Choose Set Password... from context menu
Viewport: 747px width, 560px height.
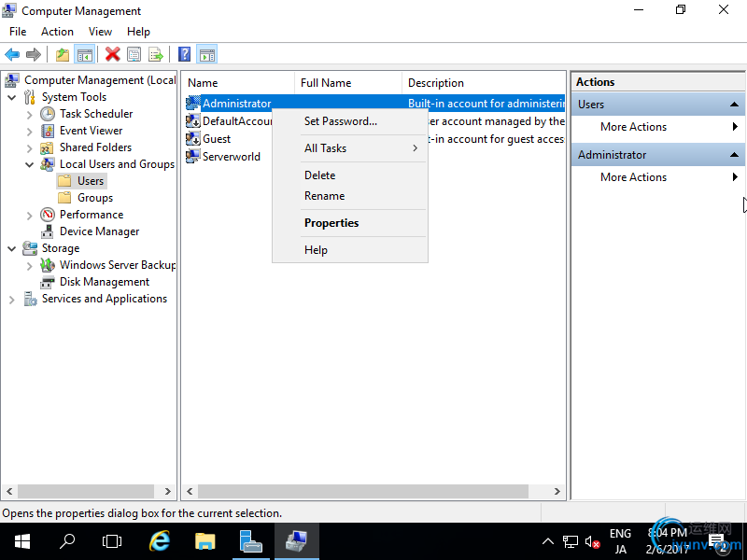point(350,121)
